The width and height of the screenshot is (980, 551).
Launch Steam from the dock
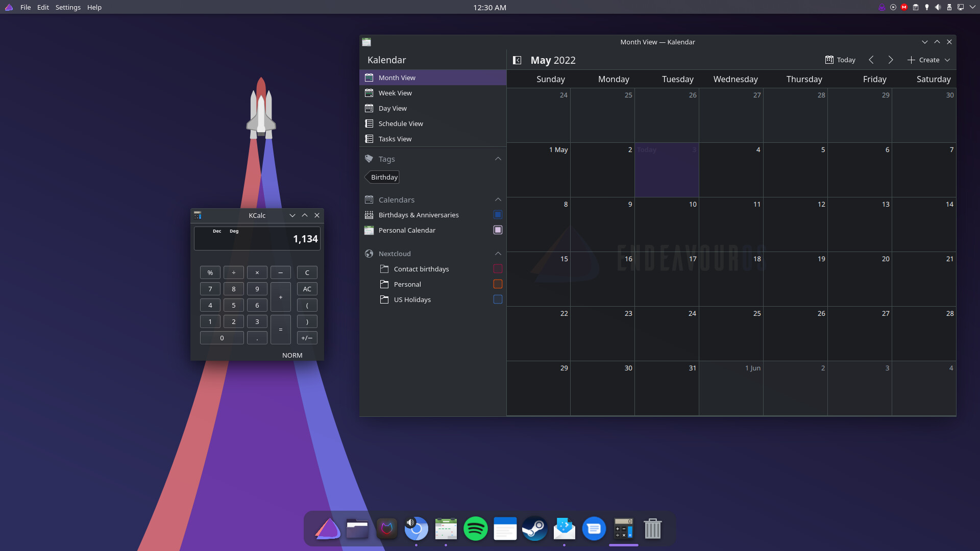pos(534,529)
